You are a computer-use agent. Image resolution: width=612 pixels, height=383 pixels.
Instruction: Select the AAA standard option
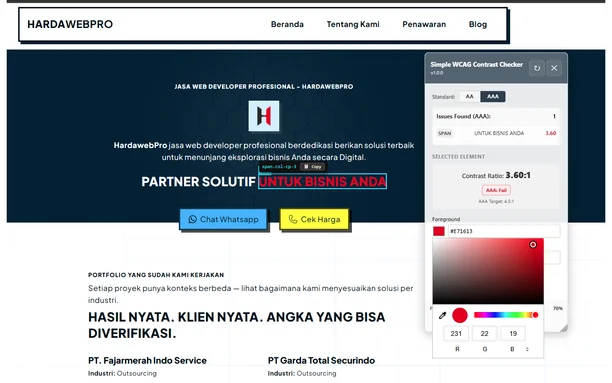coord(493,96)
